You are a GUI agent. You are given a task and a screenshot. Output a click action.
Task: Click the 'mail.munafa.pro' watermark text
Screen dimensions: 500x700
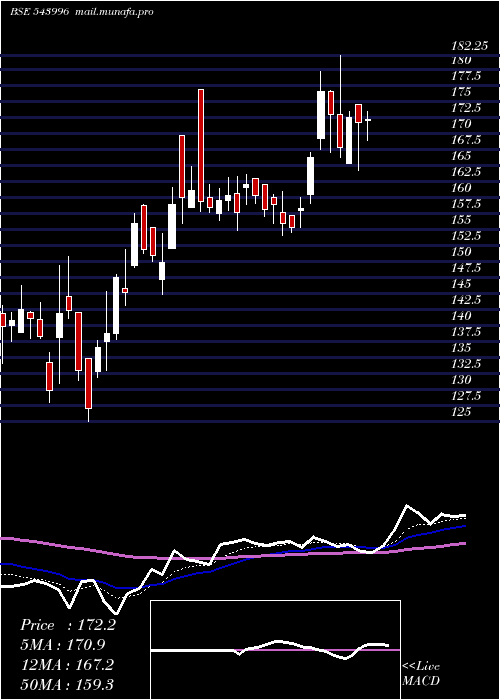(x=112, y=12)
